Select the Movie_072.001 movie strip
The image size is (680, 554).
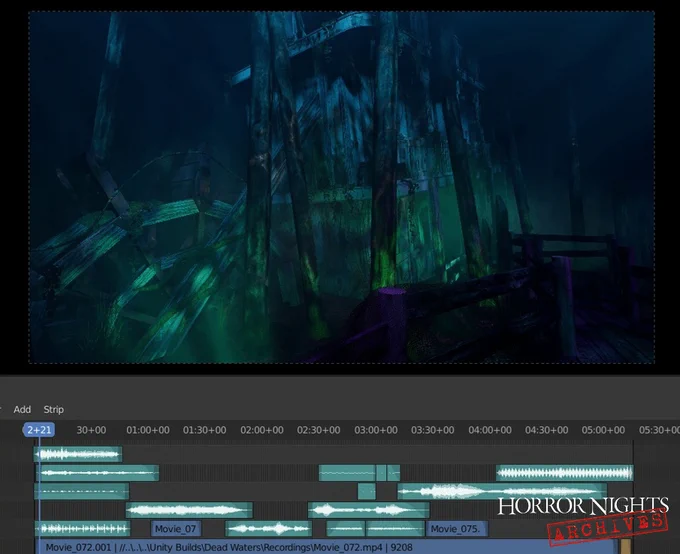point(325,547)
